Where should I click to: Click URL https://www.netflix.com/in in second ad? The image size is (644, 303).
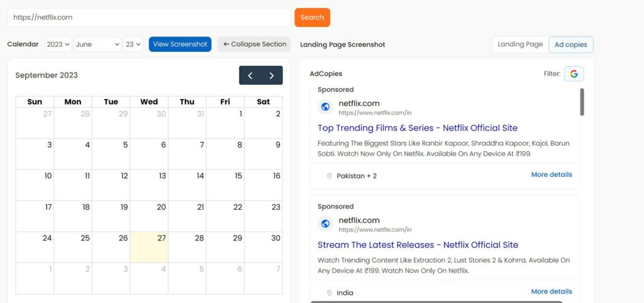tap(375, 230)
